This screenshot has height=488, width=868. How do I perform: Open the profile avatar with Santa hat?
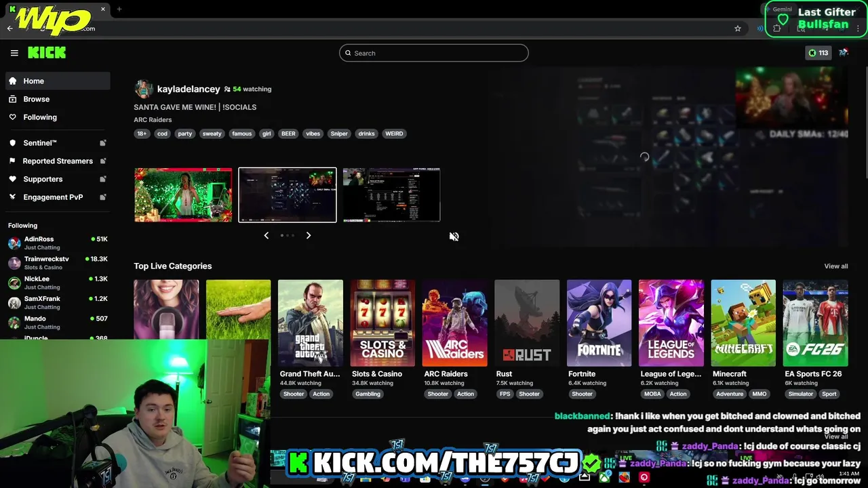click(x=844, y=53)
